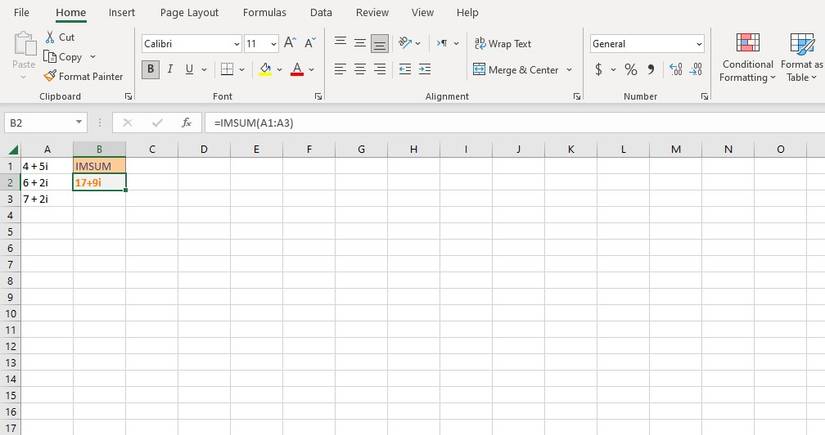Click the Insert Function fx icon
This screenshot has width=825, height=435.
[186, 123]
